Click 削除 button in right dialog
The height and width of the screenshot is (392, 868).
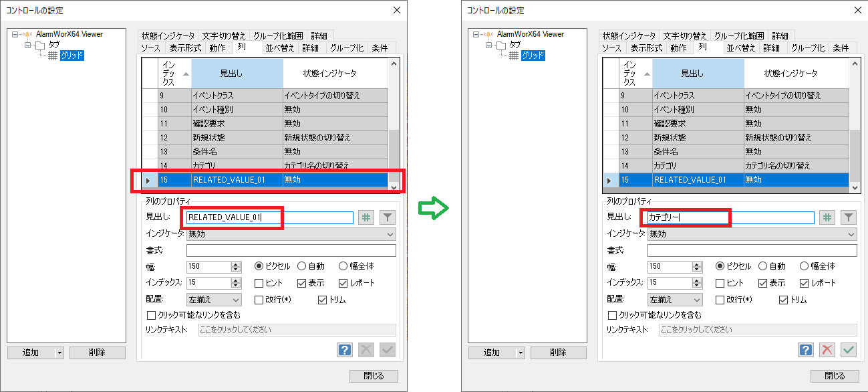pyautogui.click(x=559, y=353)
